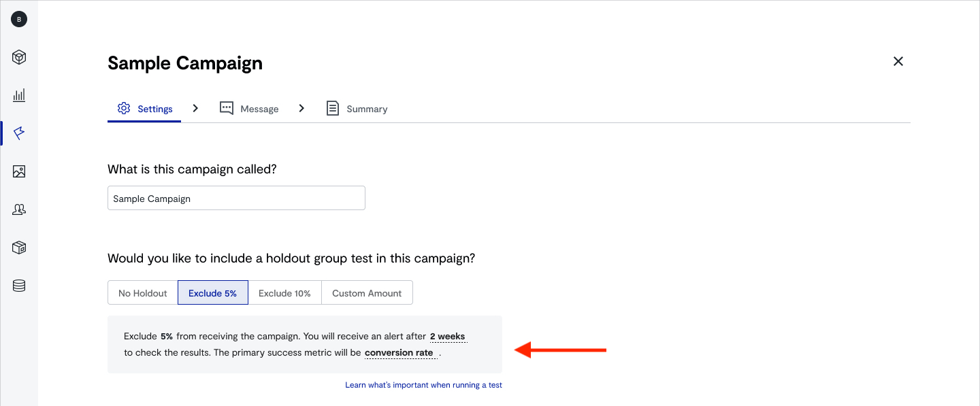Close the Sample Campaign editor
This screenshot has height=406, width=980.
click(x=898, y=61)
